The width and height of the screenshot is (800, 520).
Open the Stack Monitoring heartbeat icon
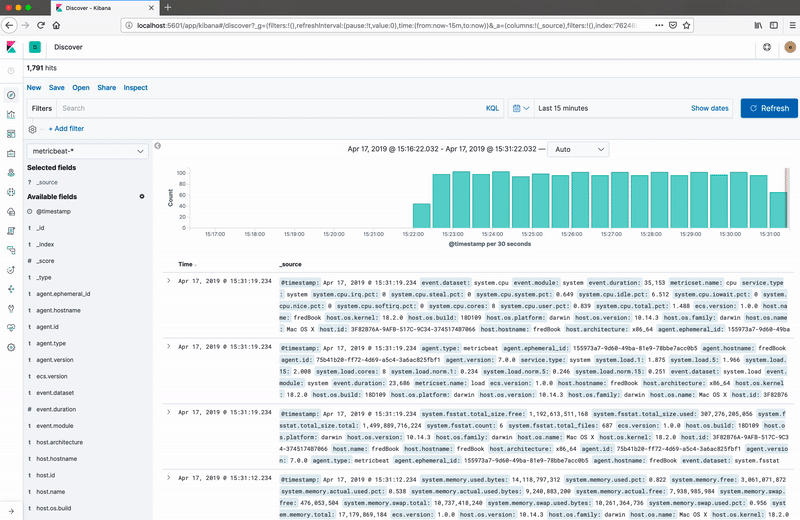pos(11,328)
